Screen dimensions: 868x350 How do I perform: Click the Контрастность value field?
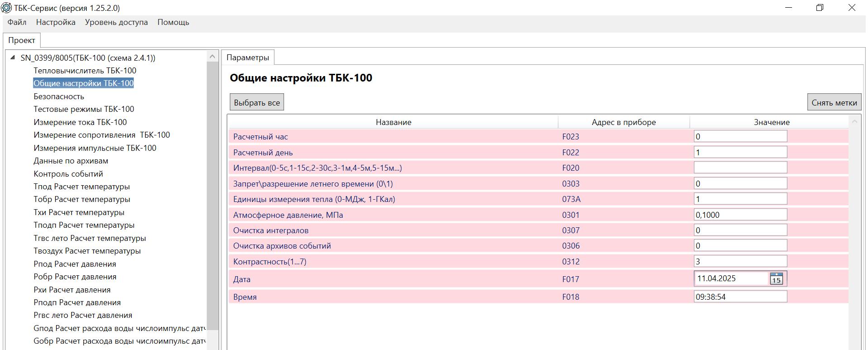click(x=740, y=261)
